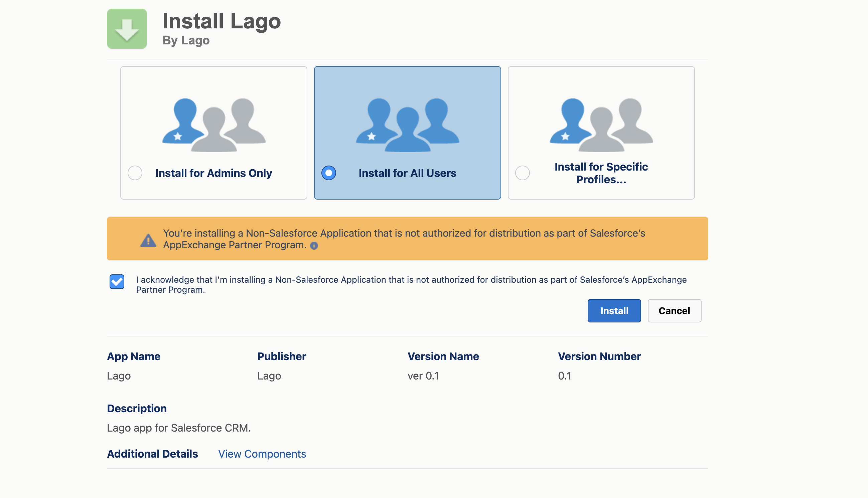Open the info icon after Partner Program

(314, 246)
